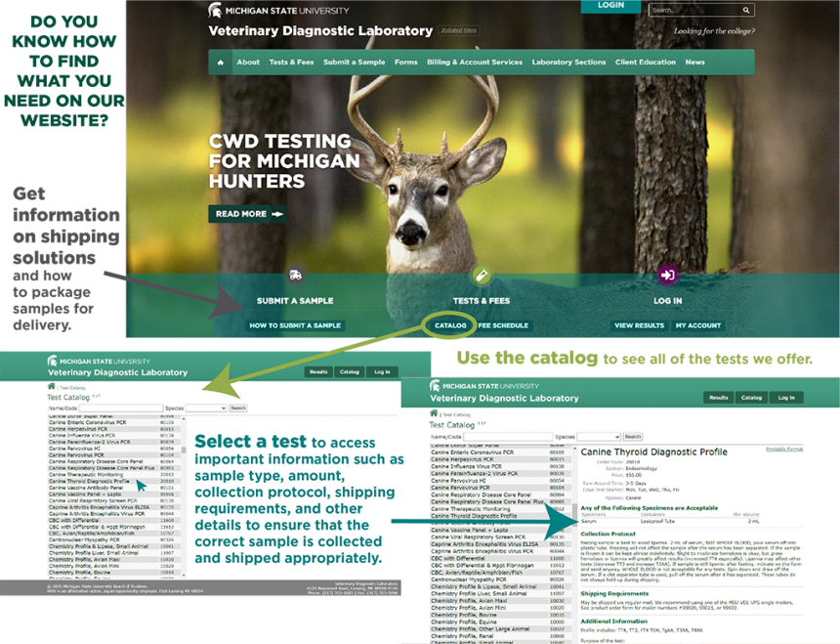Select 'Canine Herpesvirus PCR' in the left catalog list
Screen dimensions: 840x644
[78, 429]
